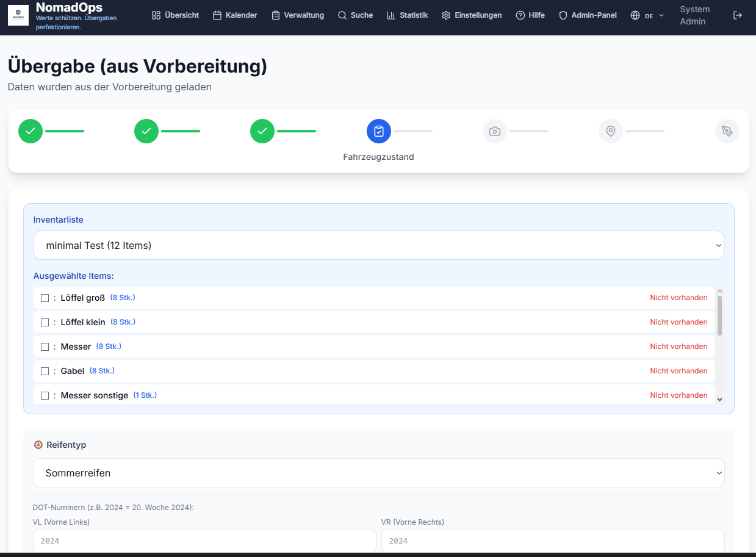This screenshot has height=557, width=756.
Task: Open the Inventarliste dropdown
Action: pyautogui.click(x=379, y=245)
